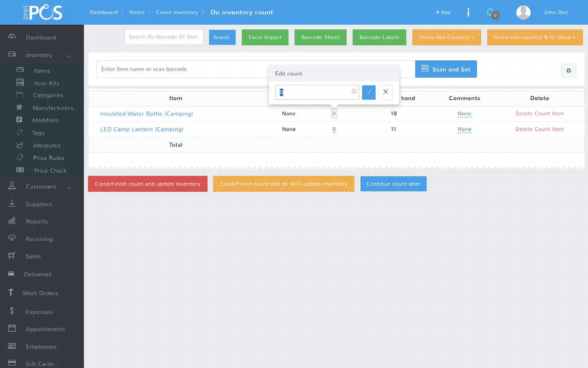The height and width of the screenshot is (368, 588).
Task: Click the Reports bar chart icon
Action: point(12,220)
